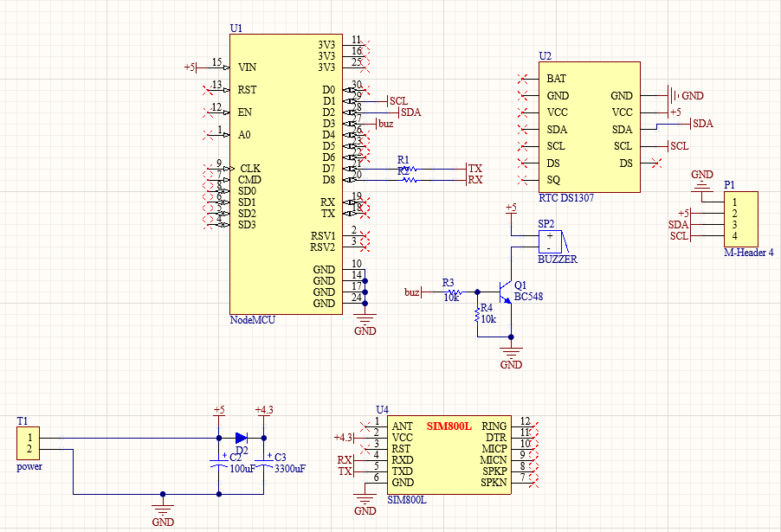The width and height of the screenshot is (781, 532).
Task: Select the U4 SIM800L component body
Action: 449,455
